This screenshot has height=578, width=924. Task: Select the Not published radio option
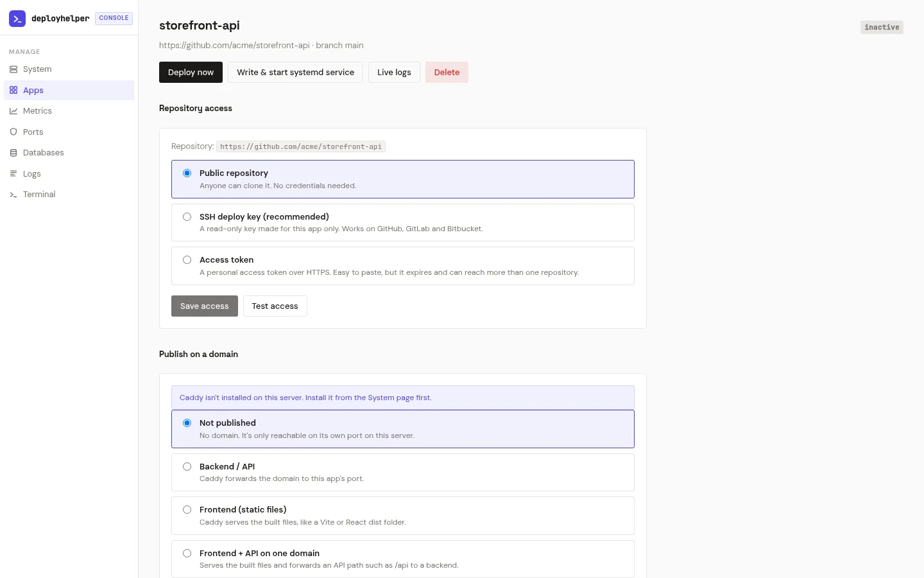pyautogui.click(x=187, y=423)
